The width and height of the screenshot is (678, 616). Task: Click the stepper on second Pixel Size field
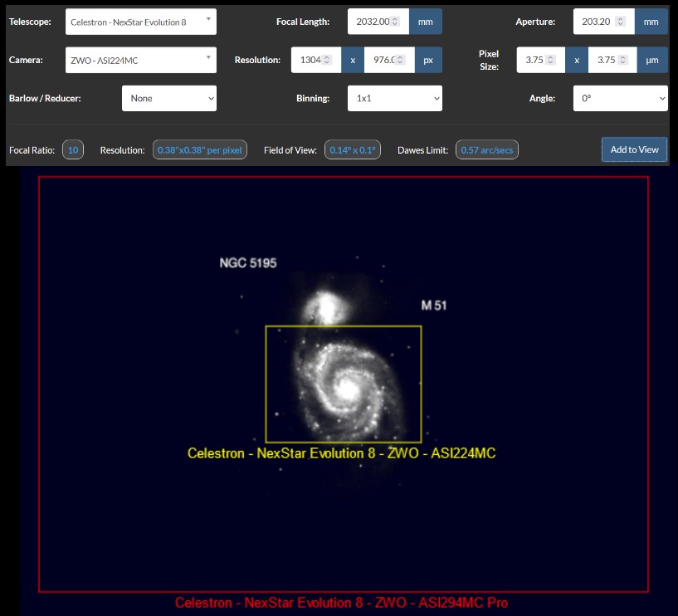tap(622, 60)
